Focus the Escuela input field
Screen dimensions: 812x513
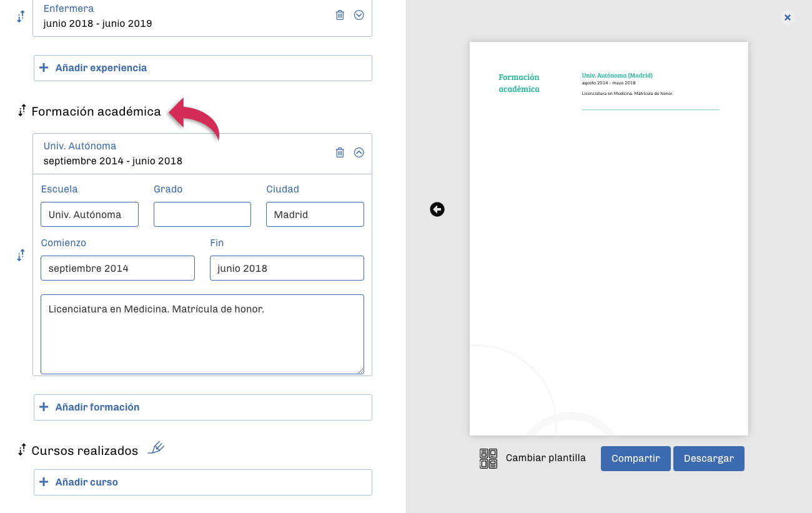point(89,214)
